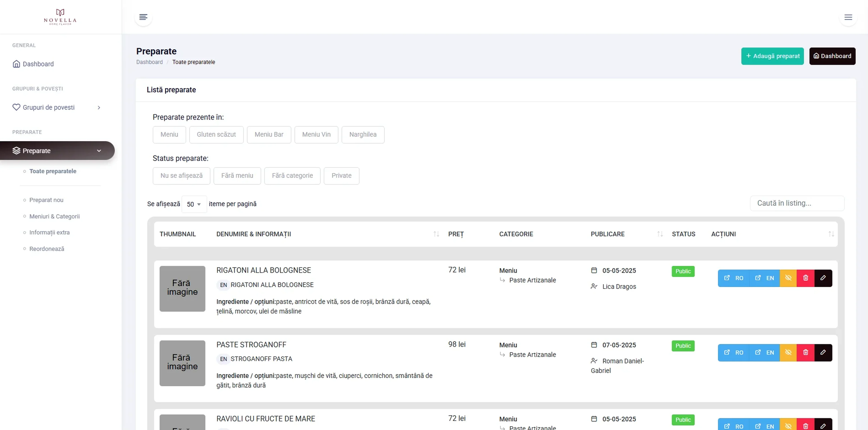
Task: Click Paste Artizanale category in Rigatoni row
Action: 532,280
